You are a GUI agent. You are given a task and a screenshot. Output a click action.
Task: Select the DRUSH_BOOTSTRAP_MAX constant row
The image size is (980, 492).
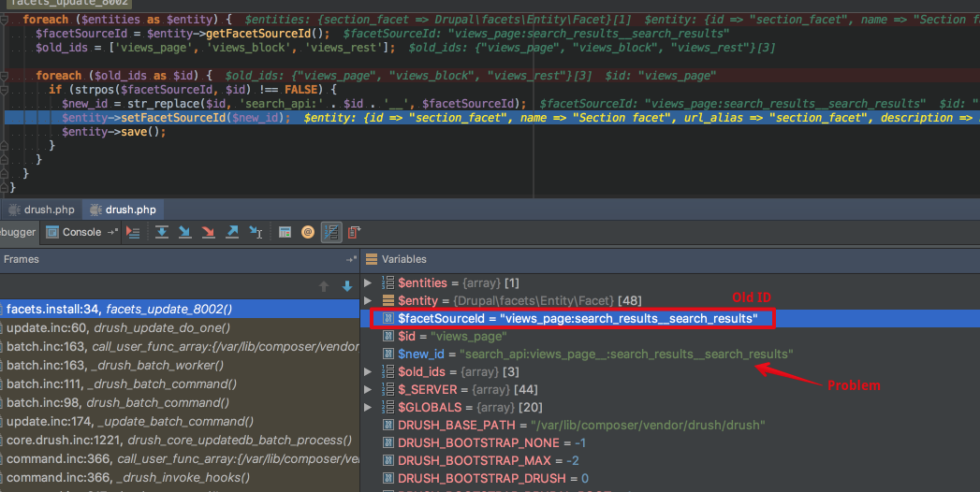pyautogui.click(x=670, y=460)
